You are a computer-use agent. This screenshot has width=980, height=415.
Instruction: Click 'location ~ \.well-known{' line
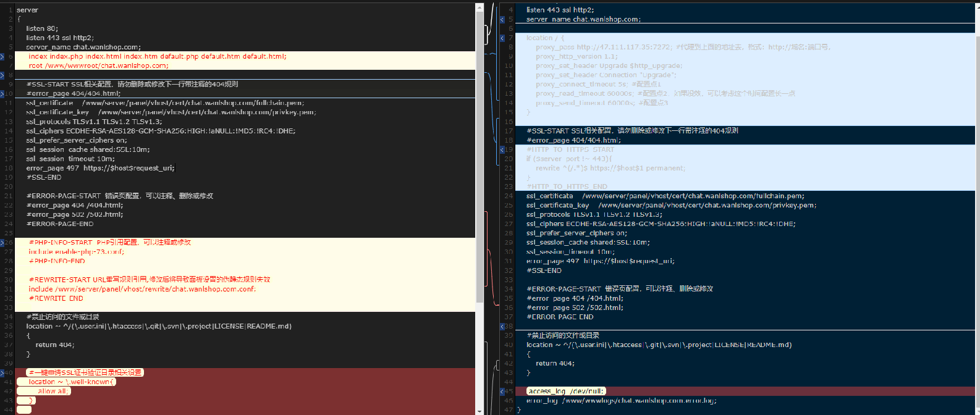(71, 382)
